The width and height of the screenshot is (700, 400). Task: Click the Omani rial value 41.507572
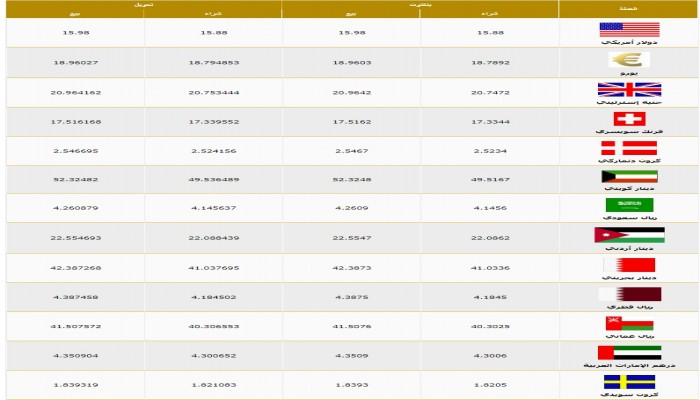click(76, 326)
